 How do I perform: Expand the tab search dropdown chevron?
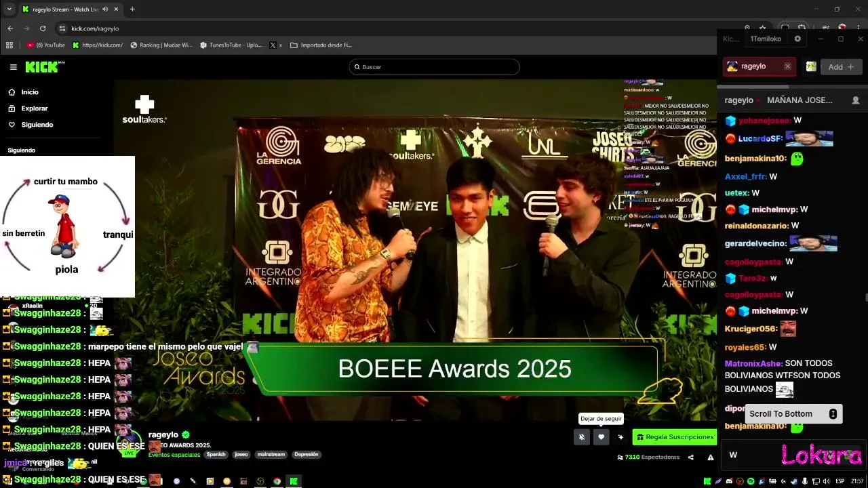click(9, 9)
